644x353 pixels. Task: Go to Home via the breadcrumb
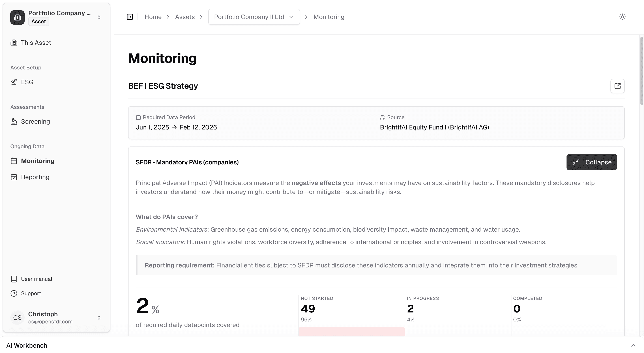click(153, 17)
